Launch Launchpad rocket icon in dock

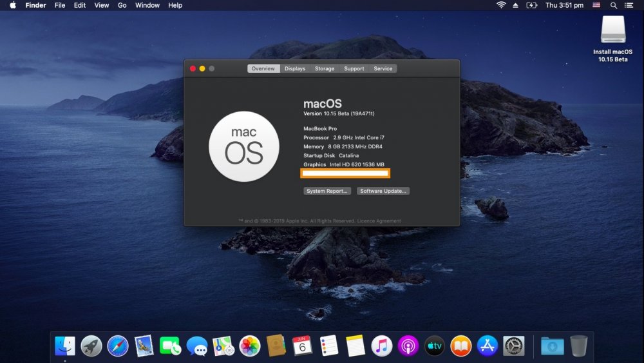pos(91,346)
